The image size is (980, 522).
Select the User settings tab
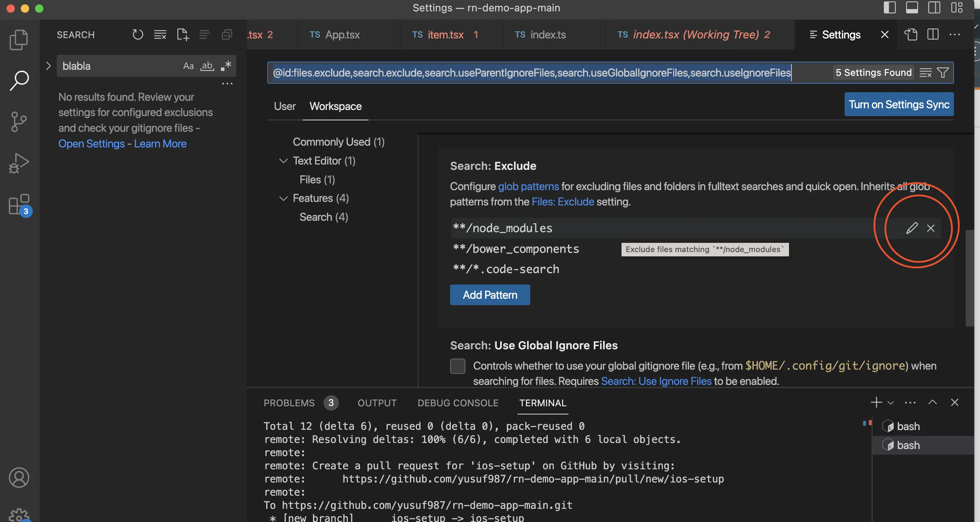point(284,106)
